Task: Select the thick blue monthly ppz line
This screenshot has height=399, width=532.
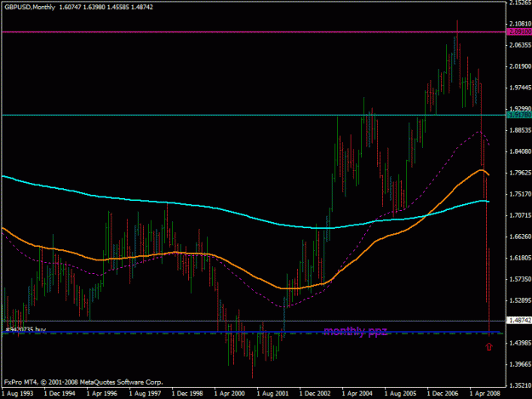Action: pyautogui.click(x=251, y=332)
